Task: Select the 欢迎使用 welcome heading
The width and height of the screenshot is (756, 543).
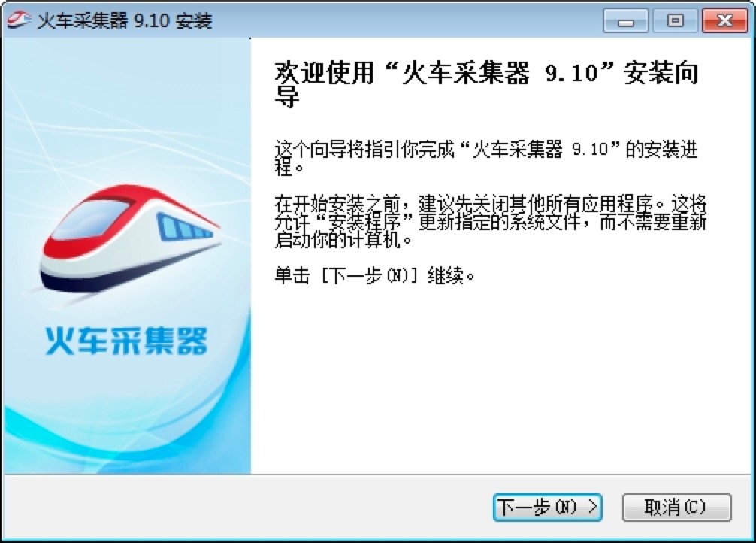Action: (x=325, y=74)
